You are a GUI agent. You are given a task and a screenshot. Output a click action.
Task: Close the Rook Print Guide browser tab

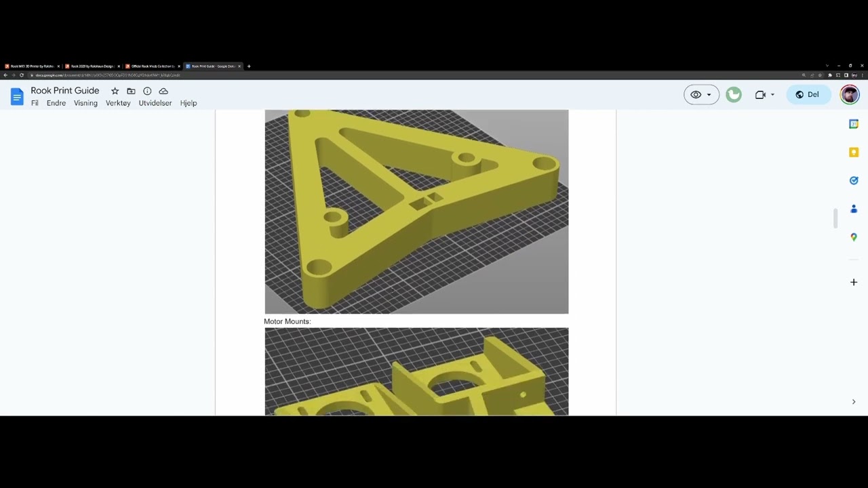tap(239, 66)
